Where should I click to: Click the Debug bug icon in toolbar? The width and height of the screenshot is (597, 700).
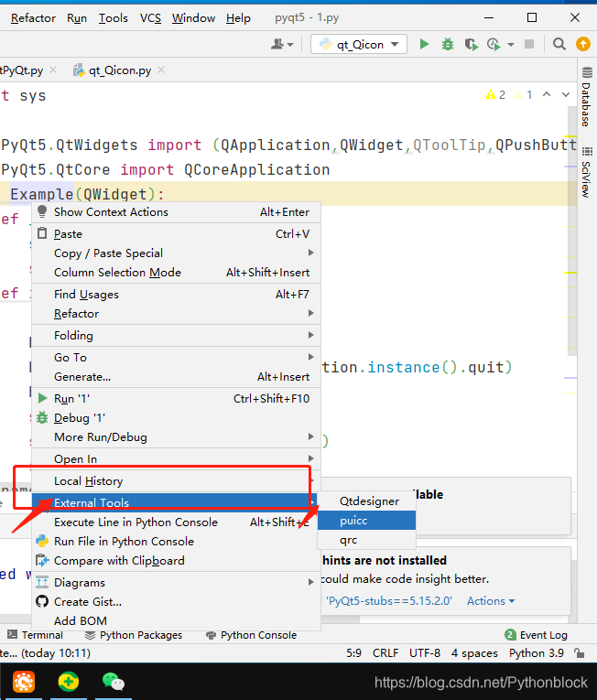(448, 44)
